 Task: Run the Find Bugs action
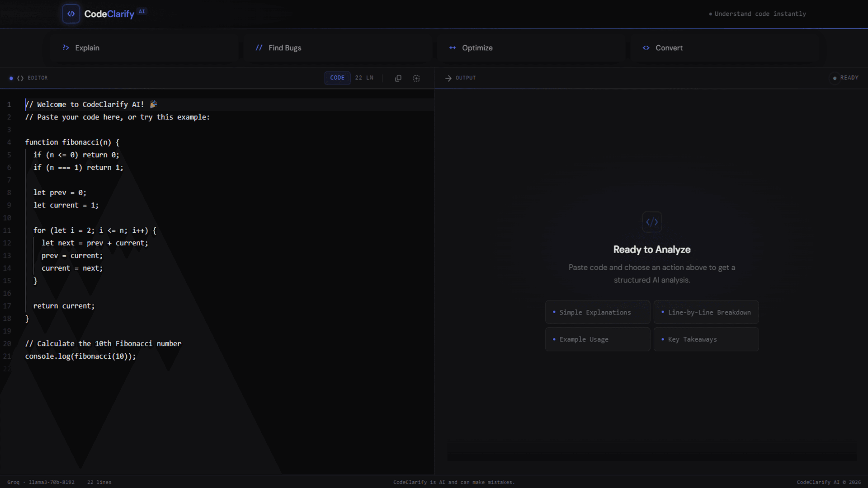pos(337,48)
